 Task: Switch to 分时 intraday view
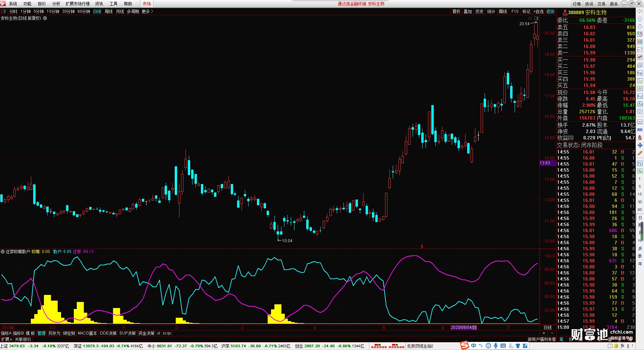tap(13, 11)
